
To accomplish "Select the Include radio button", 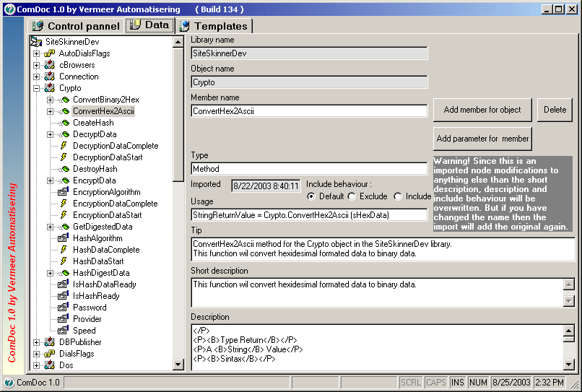I will click(398, 196).
